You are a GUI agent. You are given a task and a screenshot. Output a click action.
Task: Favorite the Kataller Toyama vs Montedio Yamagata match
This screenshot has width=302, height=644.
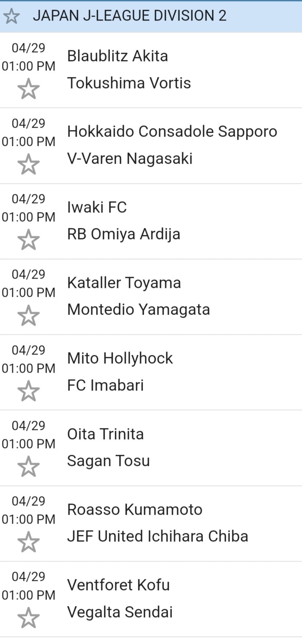(x=29, y=315)
